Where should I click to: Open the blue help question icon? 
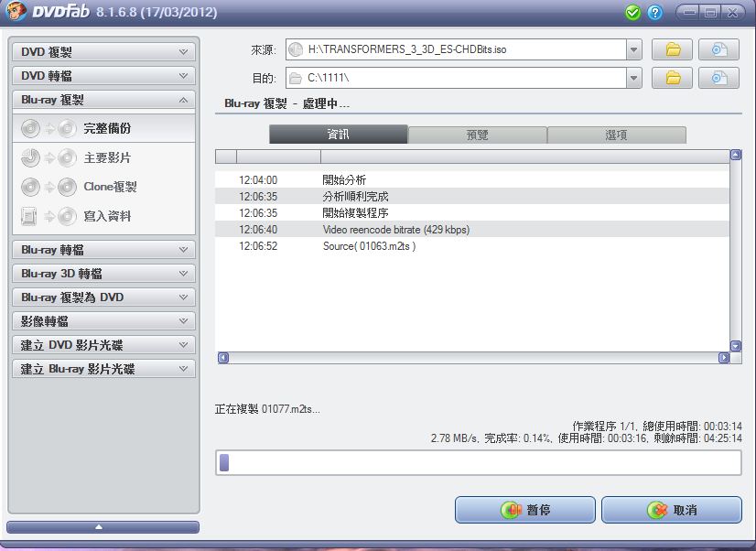point(654,13)
